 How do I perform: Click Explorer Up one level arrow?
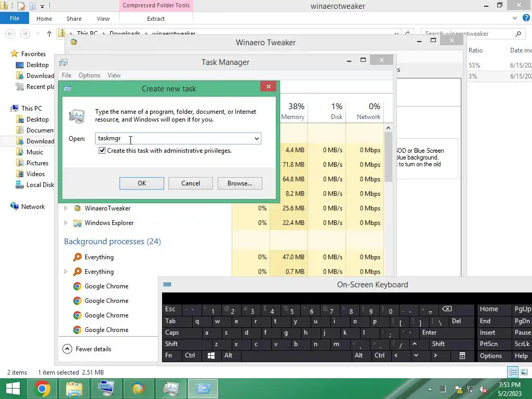pyautogui.click(x=49, y=34)
